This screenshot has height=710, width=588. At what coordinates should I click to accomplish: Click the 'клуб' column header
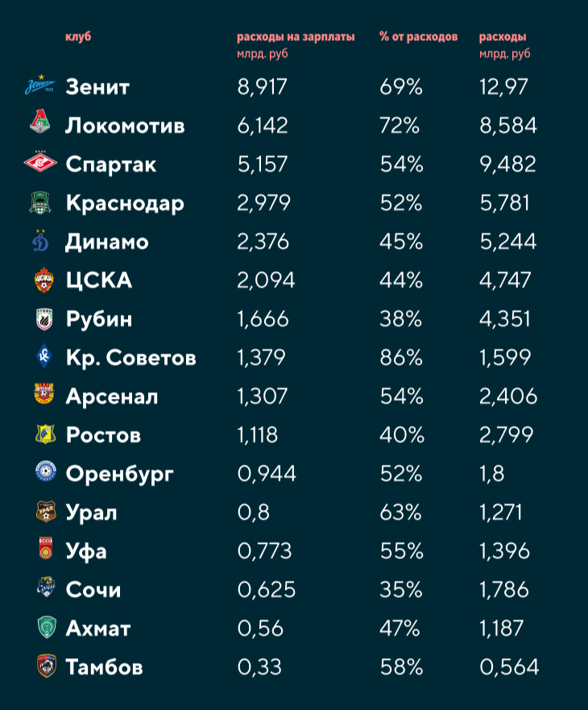click(78, 37)
